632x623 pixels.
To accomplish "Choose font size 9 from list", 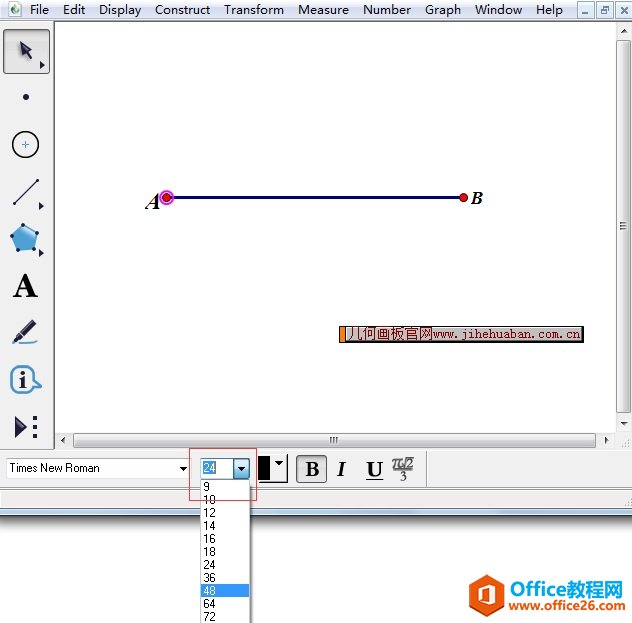I will [x=225, y=486].
